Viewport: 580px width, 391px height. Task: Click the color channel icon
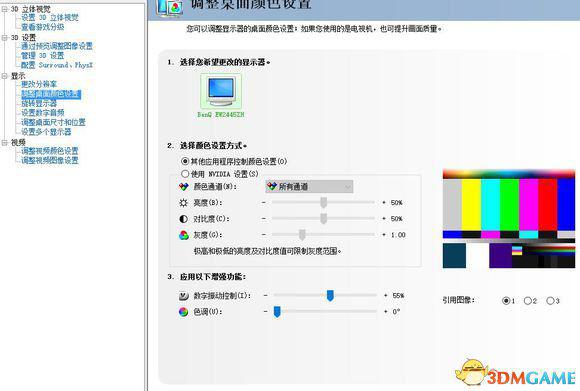184,186
